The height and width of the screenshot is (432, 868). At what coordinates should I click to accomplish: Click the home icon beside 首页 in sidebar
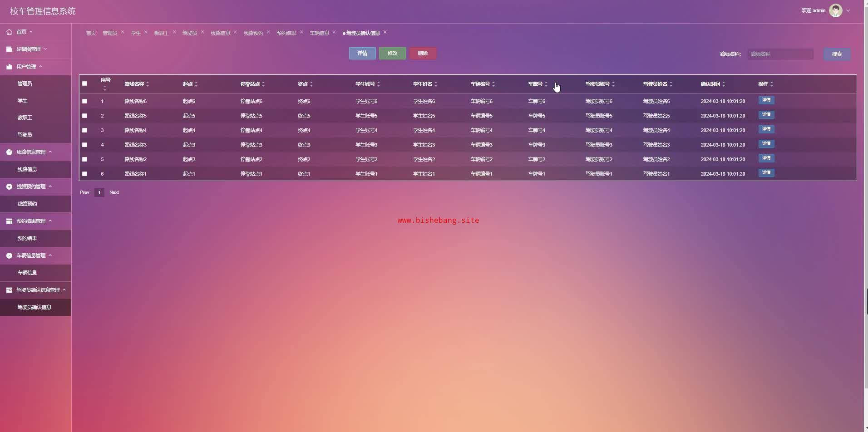tap(9, 32)
